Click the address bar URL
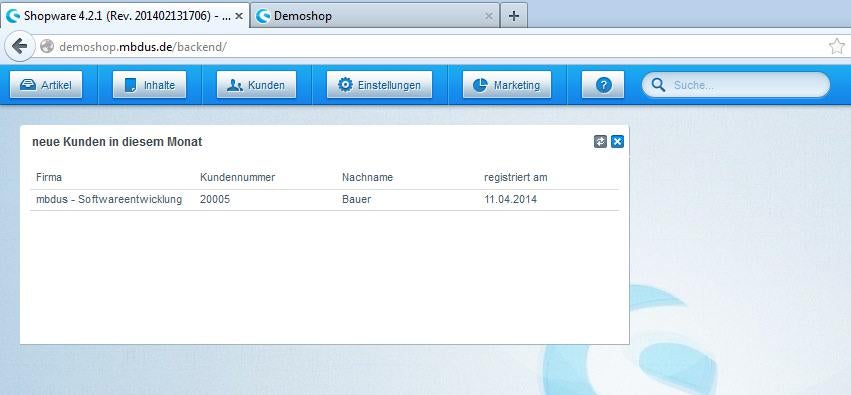This screenshot has width=851, height=395. [143, 47]
